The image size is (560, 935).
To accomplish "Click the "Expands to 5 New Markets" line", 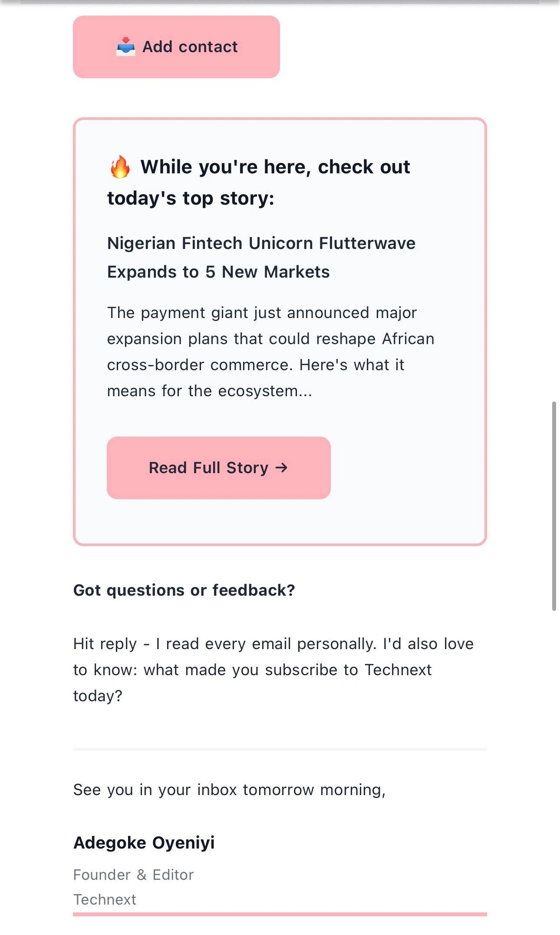I will click(218, 272).
